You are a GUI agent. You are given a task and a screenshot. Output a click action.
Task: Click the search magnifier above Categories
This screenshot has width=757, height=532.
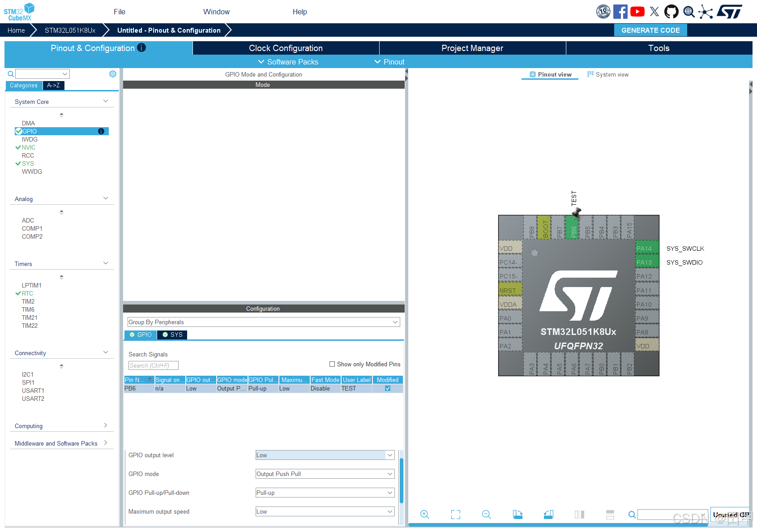click(11, 74)
